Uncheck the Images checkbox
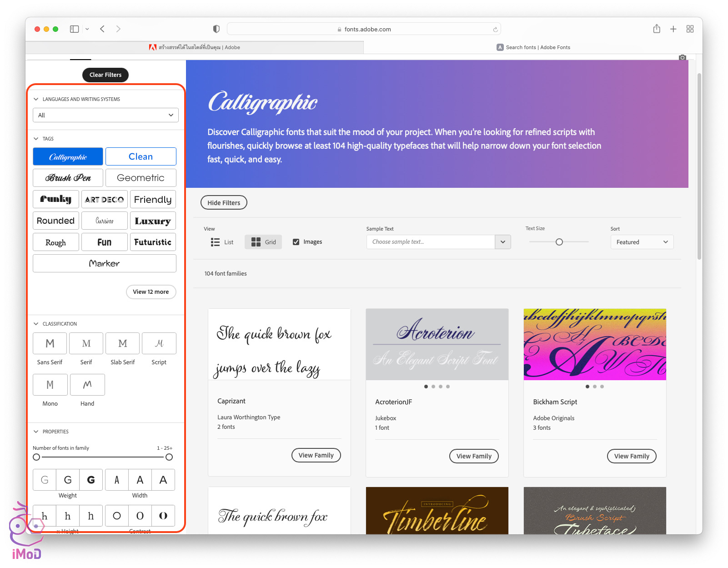Viewport: 728px width, 568px height. click(x=296, y=242)
